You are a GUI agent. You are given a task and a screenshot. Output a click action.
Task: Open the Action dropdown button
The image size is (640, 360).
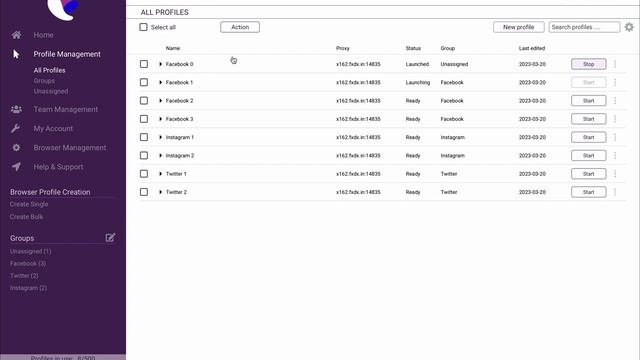240,27
